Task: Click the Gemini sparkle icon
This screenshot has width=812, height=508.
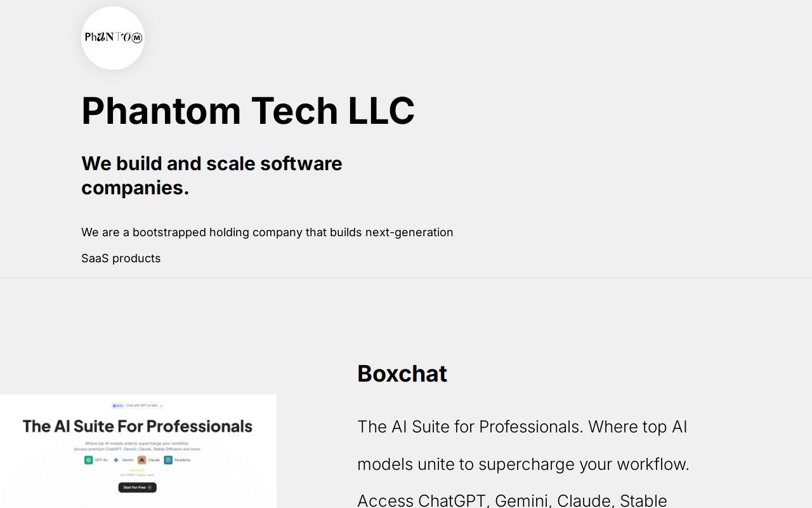Action: [x=116, y=459]
